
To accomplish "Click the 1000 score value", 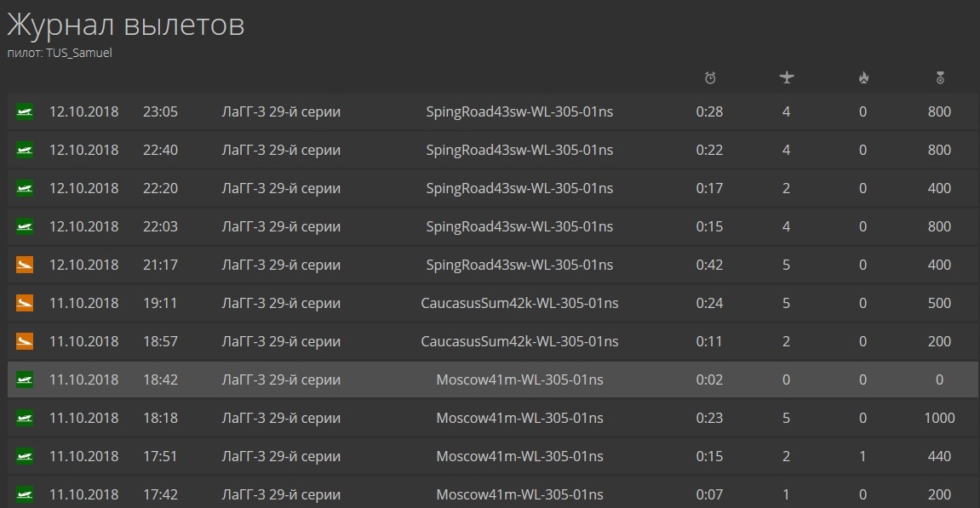I will point(939,418).
